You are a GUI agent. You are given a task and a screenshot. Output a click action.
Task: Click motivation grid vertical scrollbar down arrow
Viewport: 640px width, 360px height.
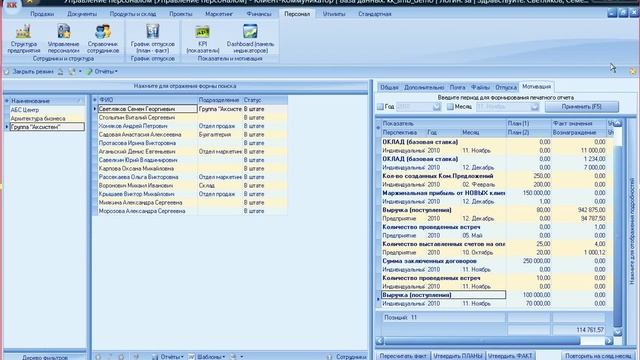(618, 333)
